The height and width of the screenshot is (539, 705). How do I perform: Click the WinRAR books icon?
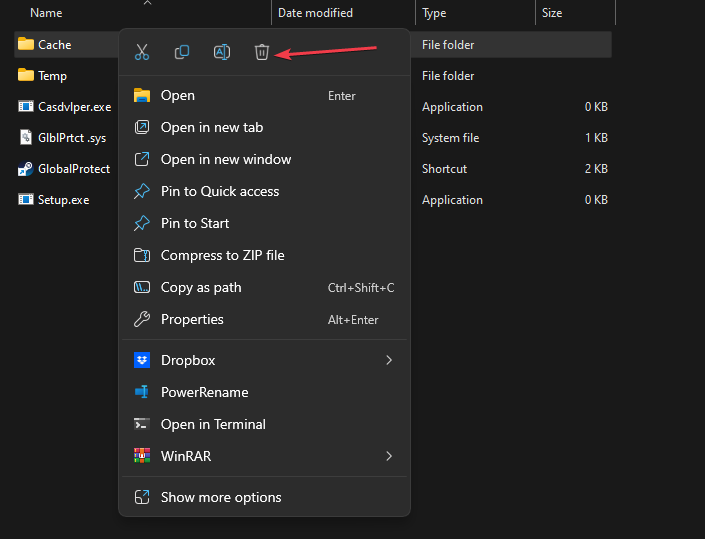[142, 456]
